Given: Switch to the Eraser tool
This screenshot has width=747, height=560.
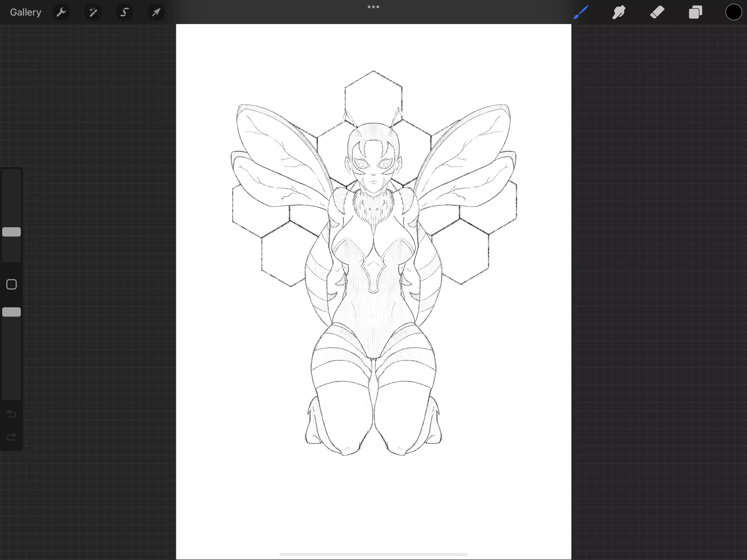Looking at the screenshot, I should (x=657, y=12).
